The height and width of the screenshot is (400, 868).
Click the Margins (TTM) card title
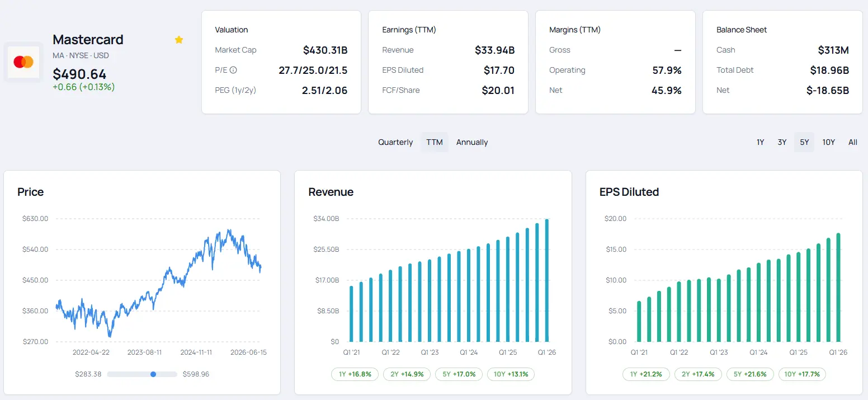click(575, 30)
